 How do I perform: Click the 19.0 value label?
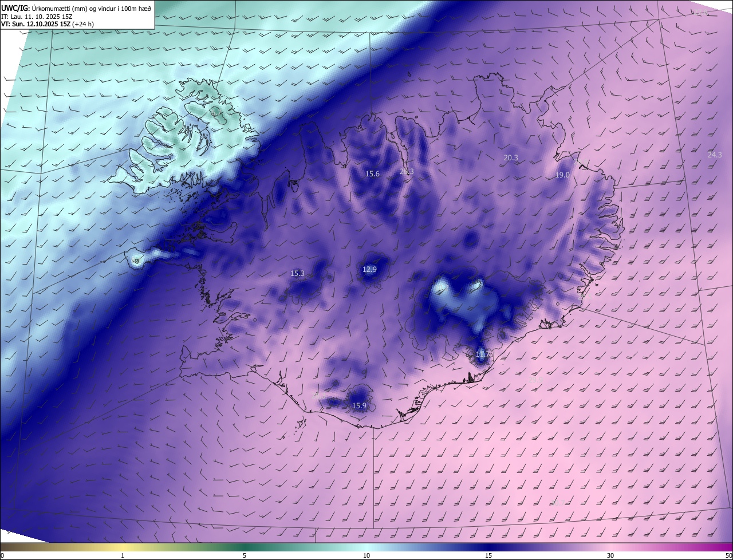562,175
